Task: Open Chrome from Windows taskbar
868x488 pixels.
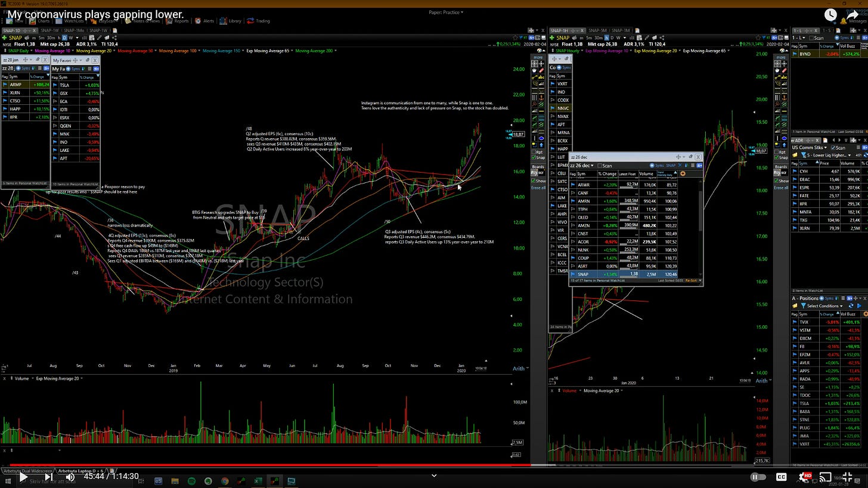Action: 225,481
